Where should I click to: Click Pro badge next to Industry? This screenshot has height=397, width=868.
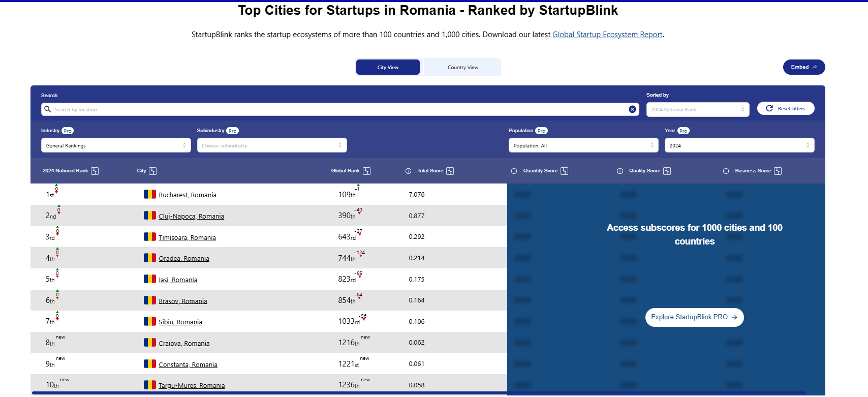click(x=68, y=131)
